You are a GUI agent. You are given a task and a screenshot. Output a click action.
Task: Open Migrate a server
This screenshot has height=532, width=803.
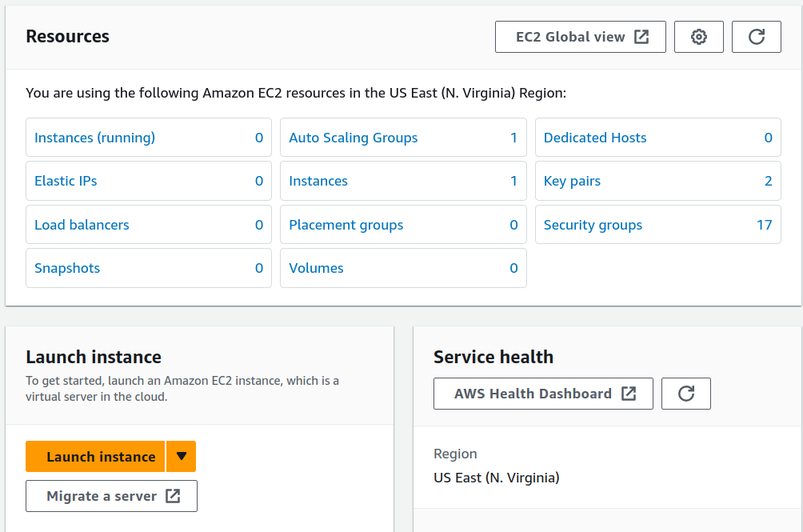[x=100, y=495]
